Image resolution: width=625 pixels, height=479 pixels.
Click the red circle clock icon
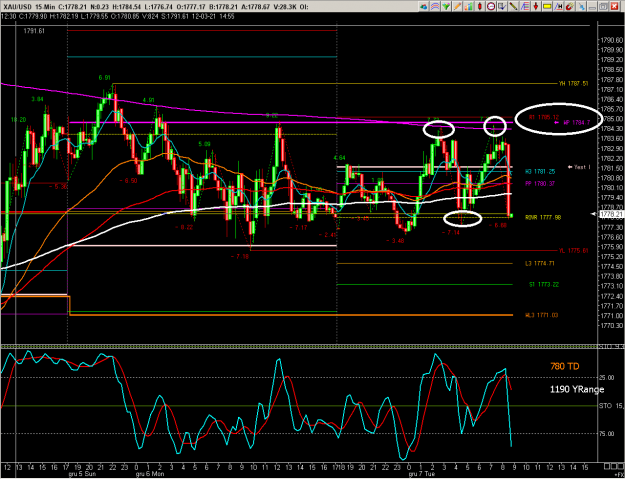pos(491,6)
